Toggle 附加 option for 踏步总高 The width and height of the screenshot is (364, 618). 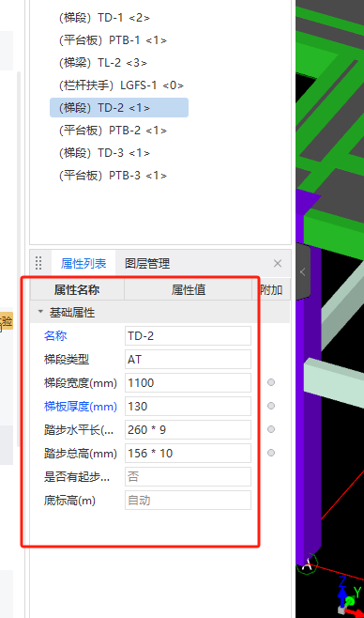pyautogui.click(x=271, y=453)
